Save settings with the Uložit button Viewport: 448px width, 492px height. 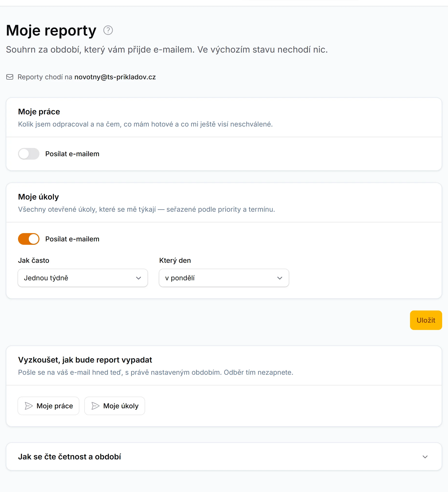coord(426,320)
